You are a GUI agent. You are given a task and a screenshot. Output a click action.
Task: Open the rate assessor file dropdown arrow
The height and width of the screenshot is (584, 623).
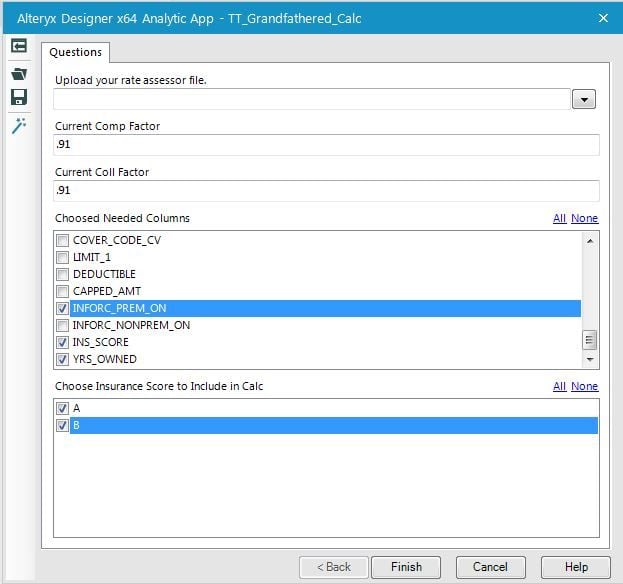[584, 99]
